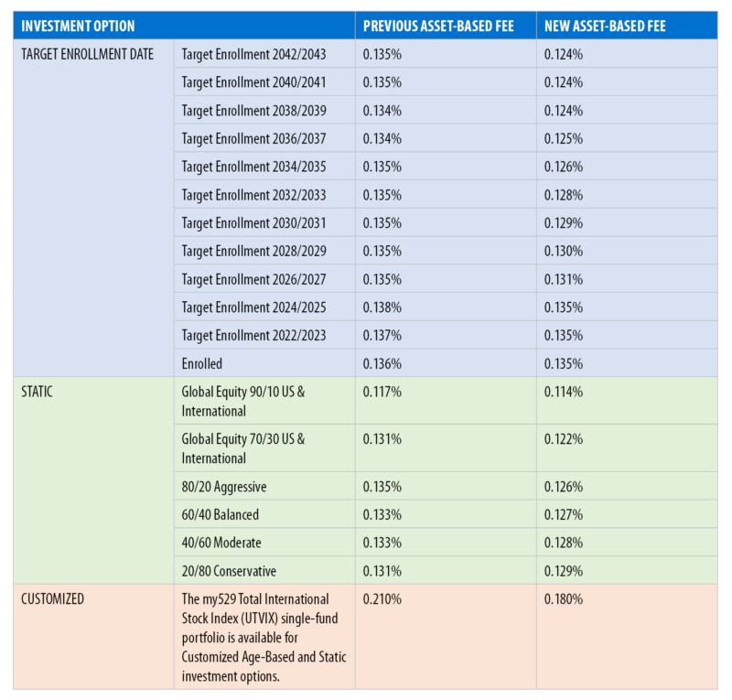
Task: Click the UTVIX single-fund portfolio description
Action: click(x=262, y=638)
